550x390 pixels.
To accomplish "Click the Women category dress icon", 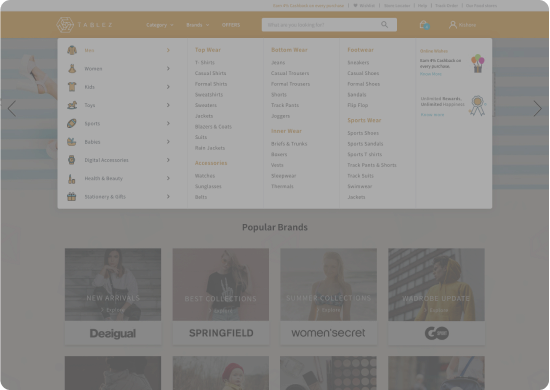I will point(72,68).
